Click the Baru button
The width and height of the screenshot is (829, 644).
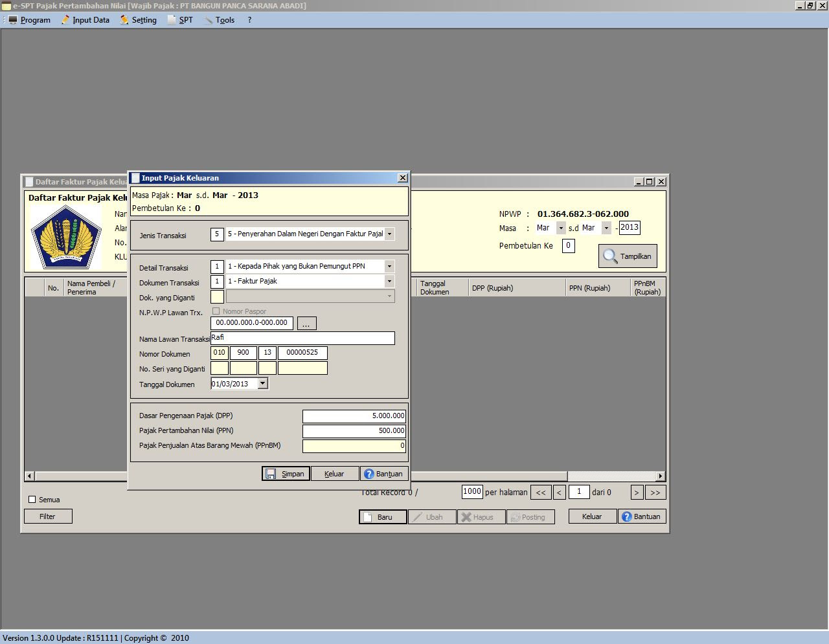pyautogui.click(x=383, y=517)
